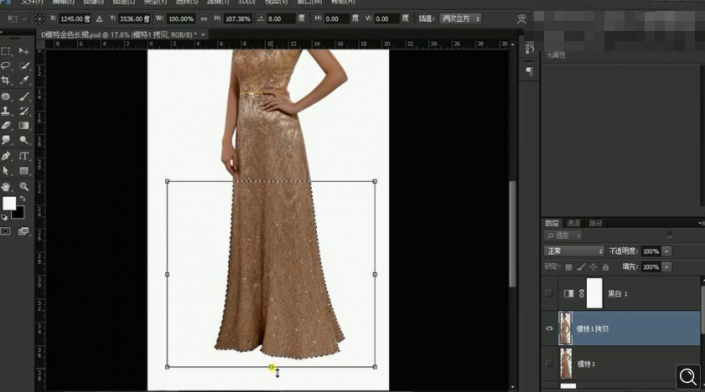Select the Gradient tool

[x=24, y=125]
